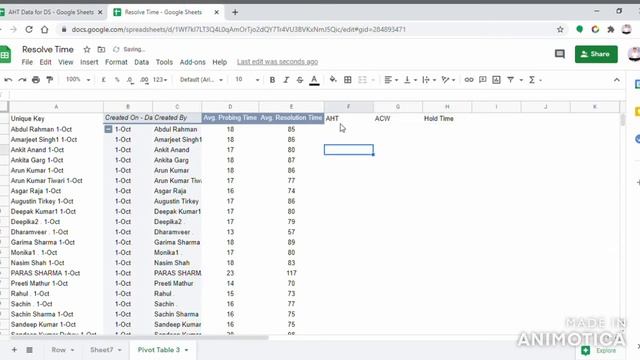
Task: Open the font size 10 dropdown
Action: click(x=247, y=80)
